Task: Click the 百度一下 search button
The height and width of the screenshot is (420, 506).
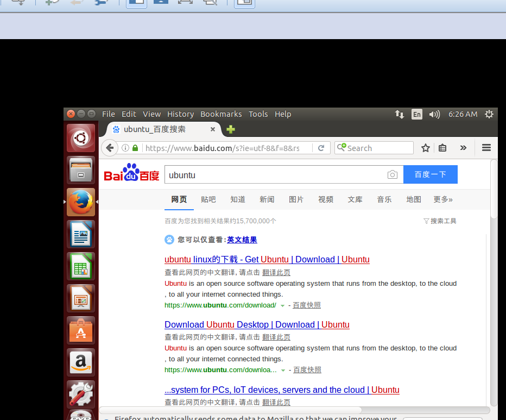Action: [431, 174]
